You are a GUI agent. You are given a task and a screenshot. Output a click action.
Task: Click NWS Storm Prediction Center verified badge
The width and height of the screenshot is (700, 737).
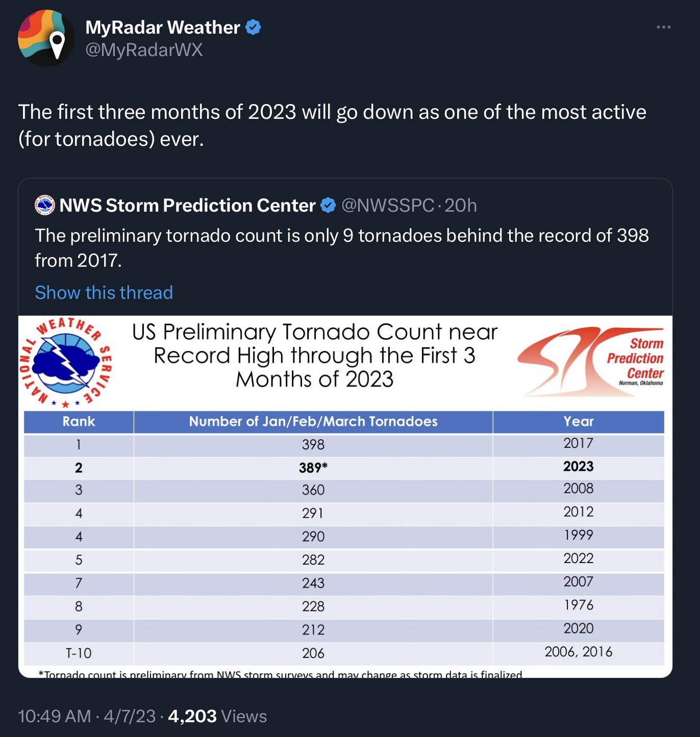328,205
